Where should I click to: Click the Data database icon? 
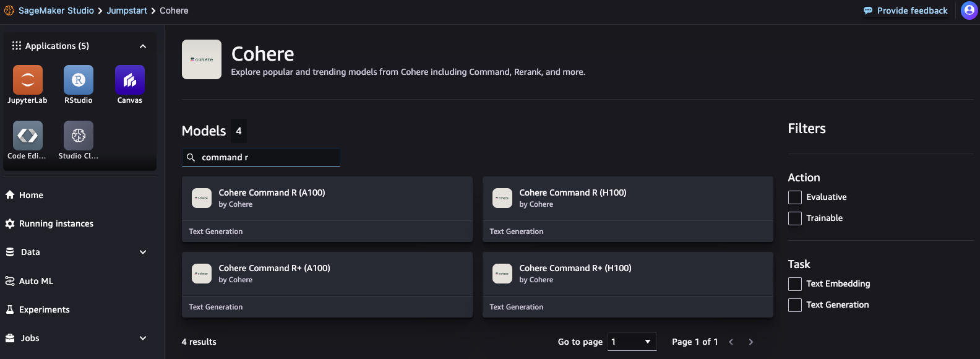click(x=10, y=252)
